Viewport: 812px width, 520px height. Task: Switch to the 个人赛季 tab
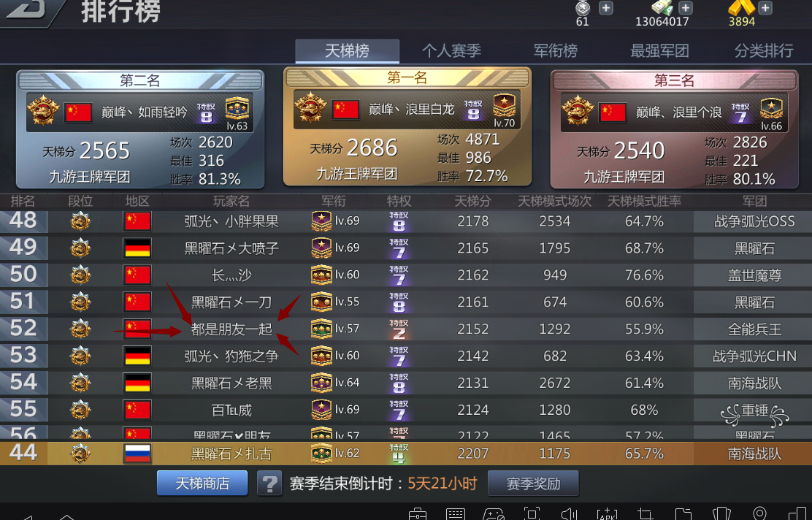451,50
